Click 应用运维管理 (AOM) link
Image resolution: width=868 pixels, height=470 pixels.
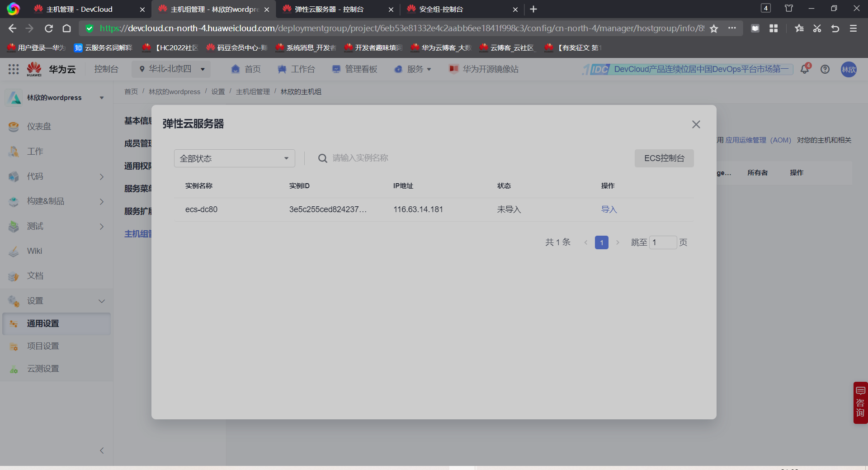[x=758, y=140]
